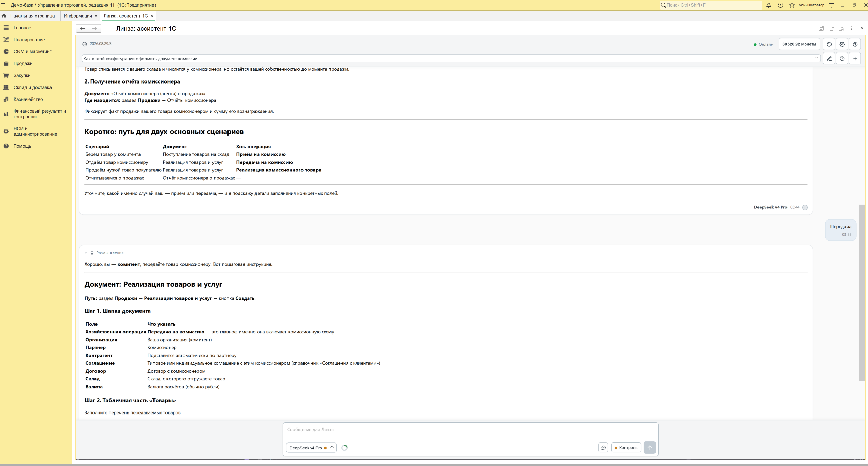Open chat history clock icon
This screenshot has height=466, width=868.
[842, 59]
